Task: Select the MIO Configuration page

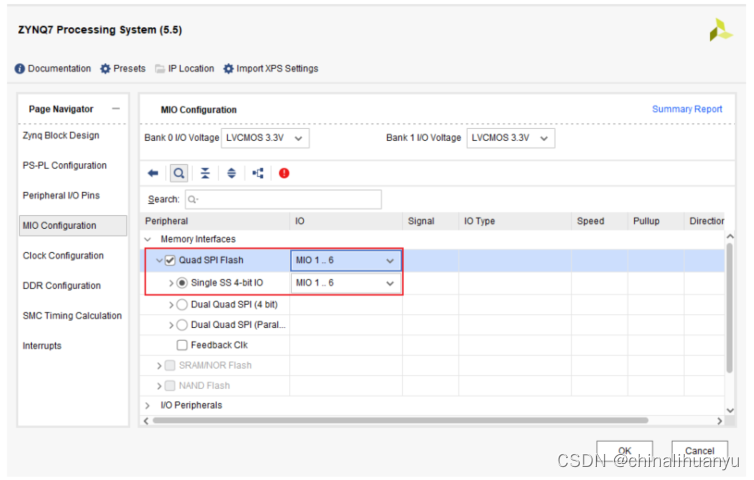Action: 73,226
